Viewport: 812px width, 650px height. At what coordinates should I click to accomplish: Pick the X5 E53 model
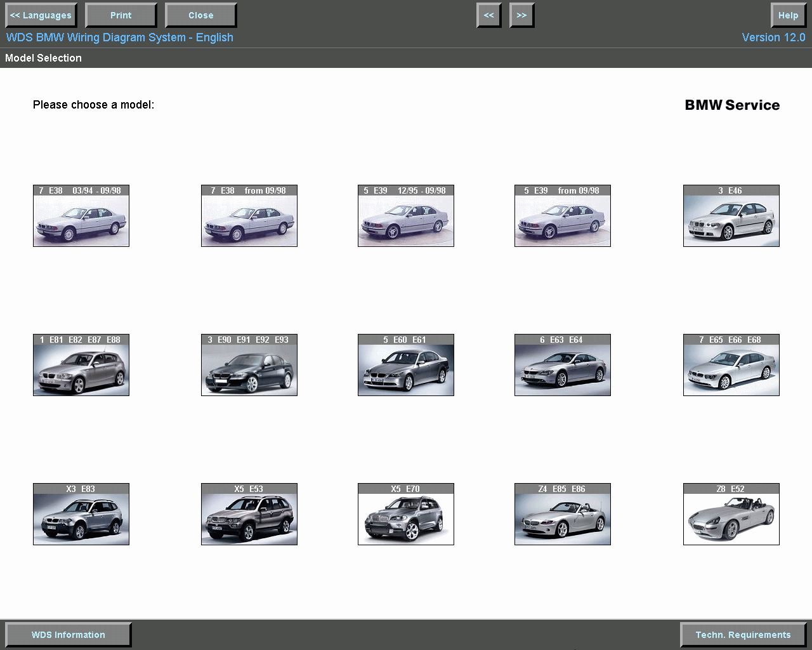[249, 514]
